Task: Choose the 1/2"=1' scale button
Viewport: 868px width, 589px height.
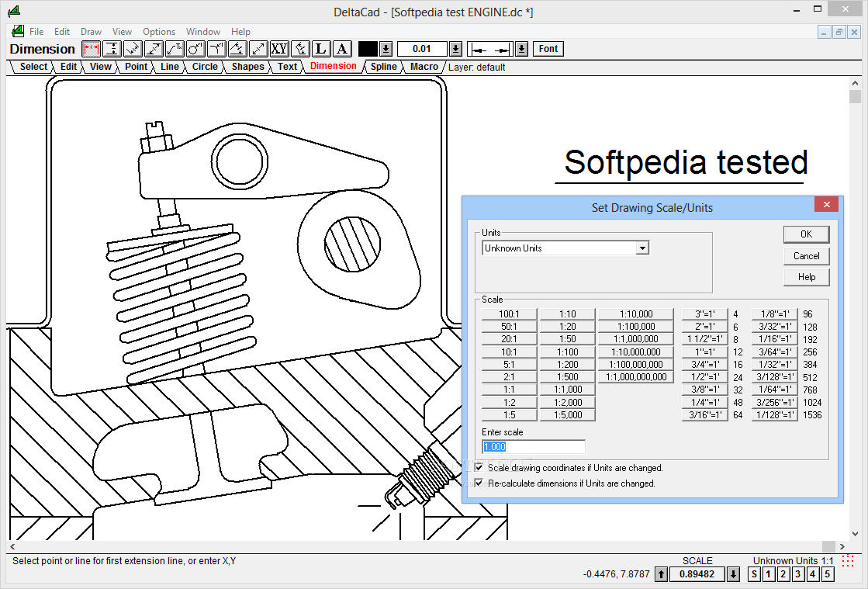Action: (704, 377)
